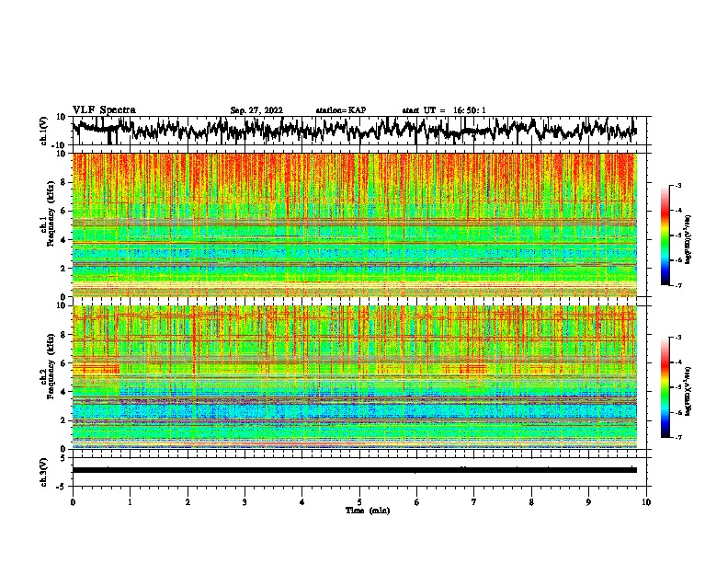Click the log PSD label beside ch.1 color bar
728x563 pixels.
(688, 240)
